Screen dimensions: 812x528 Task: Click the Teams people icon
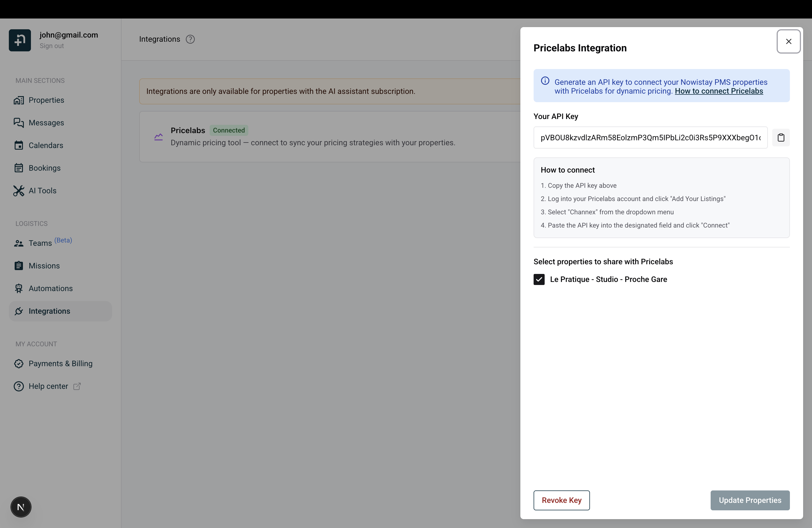19,243
